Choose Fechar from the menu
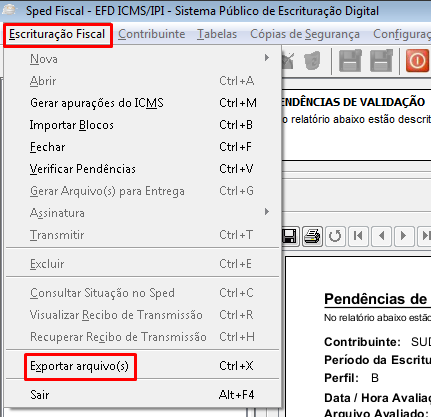 (x=143, y=147)
